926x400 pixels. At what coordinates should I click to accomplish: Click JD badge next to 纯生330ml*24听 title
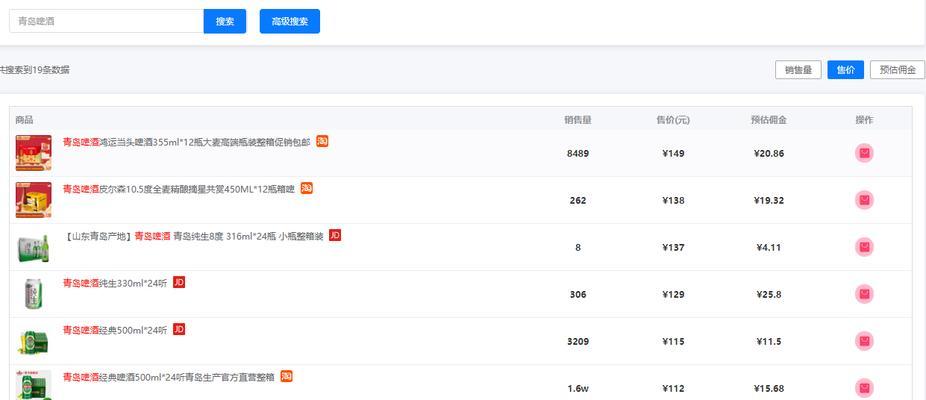click(179, 282)
